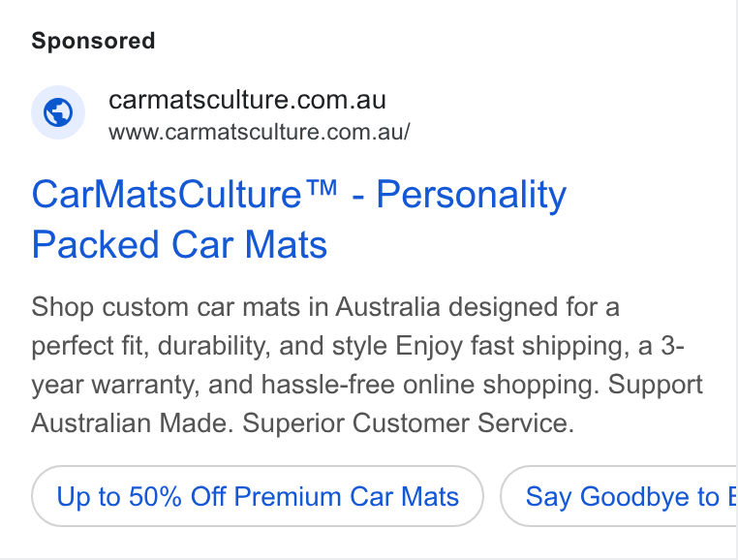Viewport: 738px width, 560px height.
Task: Click the circular light-blue favicon background
Action: [58, 112]
